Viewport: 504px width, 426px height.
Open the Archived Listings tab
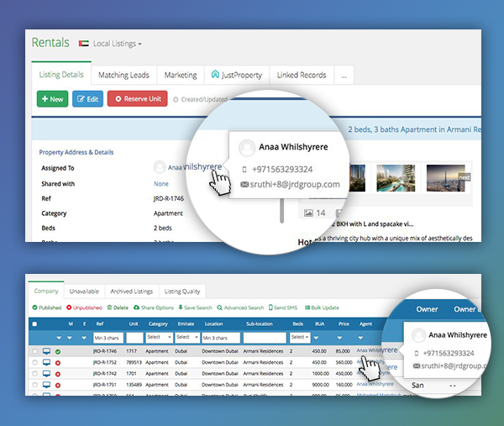(x=132, y=292)
